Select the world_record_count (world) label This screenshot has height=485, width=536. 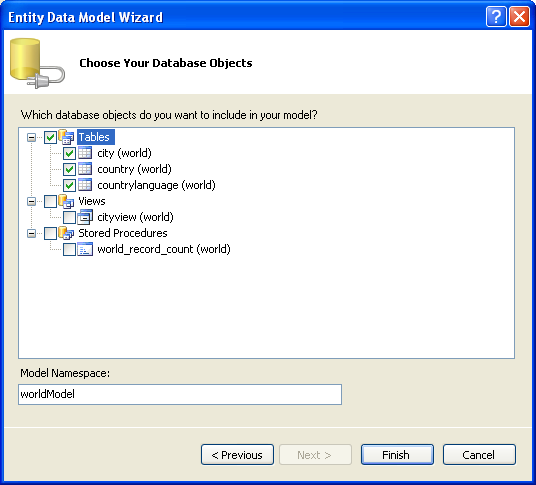164,249
